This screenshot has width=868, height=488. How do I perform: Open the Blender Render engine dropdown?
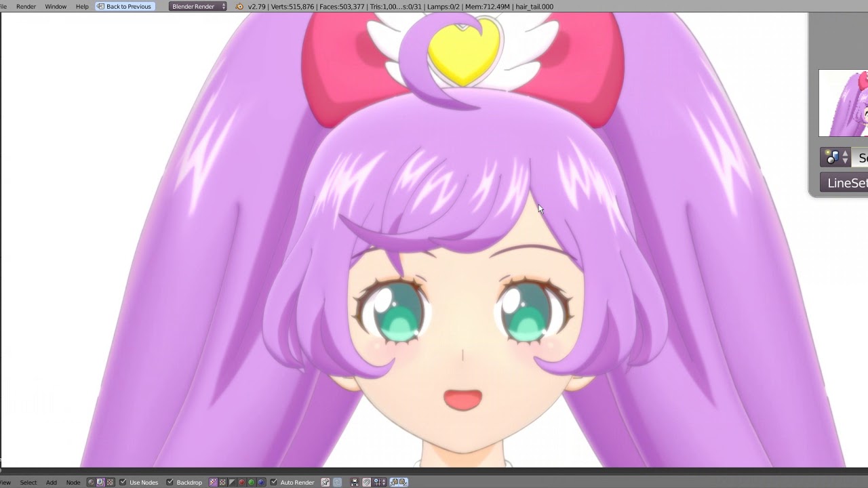click(198, 7)
